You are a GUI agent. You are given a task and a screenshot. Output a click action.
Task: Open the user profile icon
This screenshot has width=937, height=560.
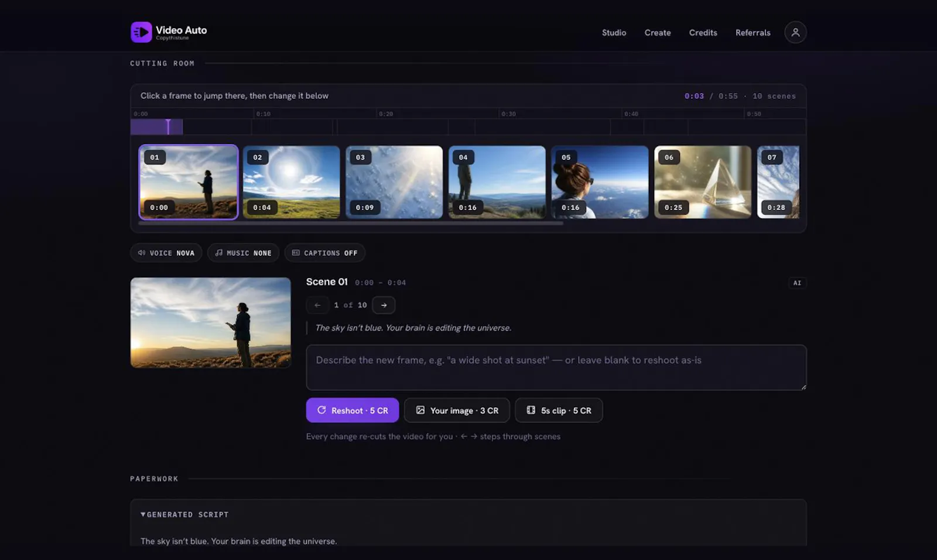(795, 32)
